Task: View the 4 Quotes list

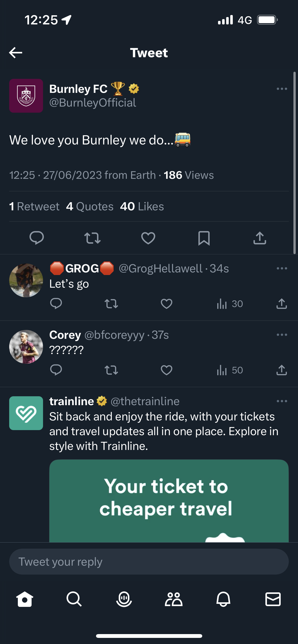Action: (x=90, y=207)
